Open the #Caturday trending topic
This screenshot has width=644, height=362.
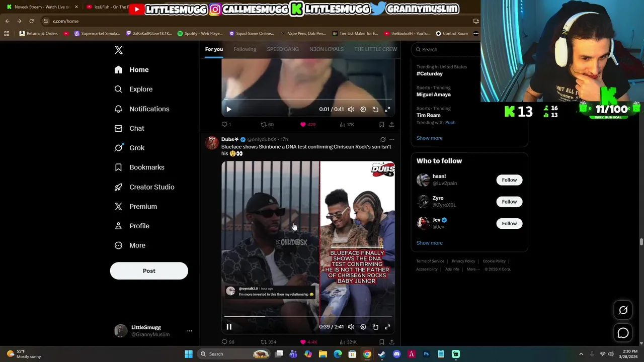click(430, 73)
